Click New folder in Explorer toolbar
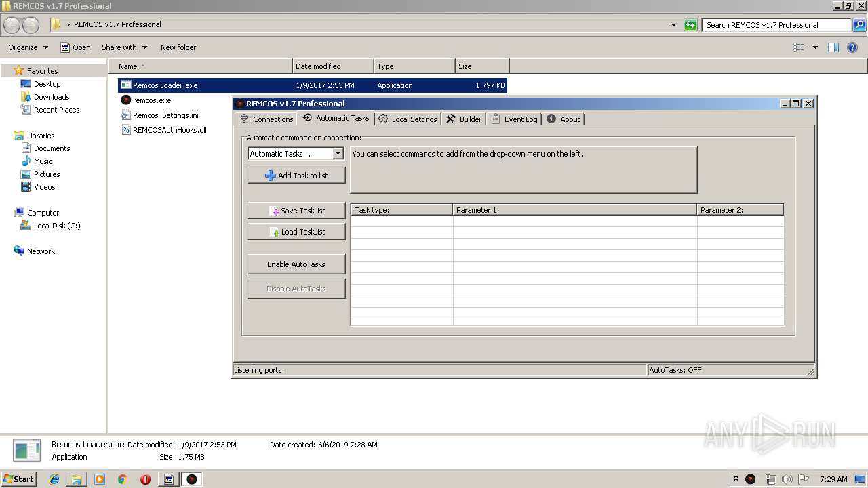The image size is (868, 488). tap(178, 47)
